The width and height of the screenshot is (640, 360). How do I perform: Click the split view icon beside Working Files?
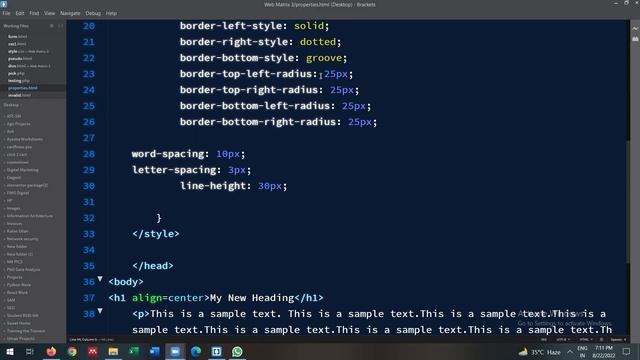click(x=60, y=26)
